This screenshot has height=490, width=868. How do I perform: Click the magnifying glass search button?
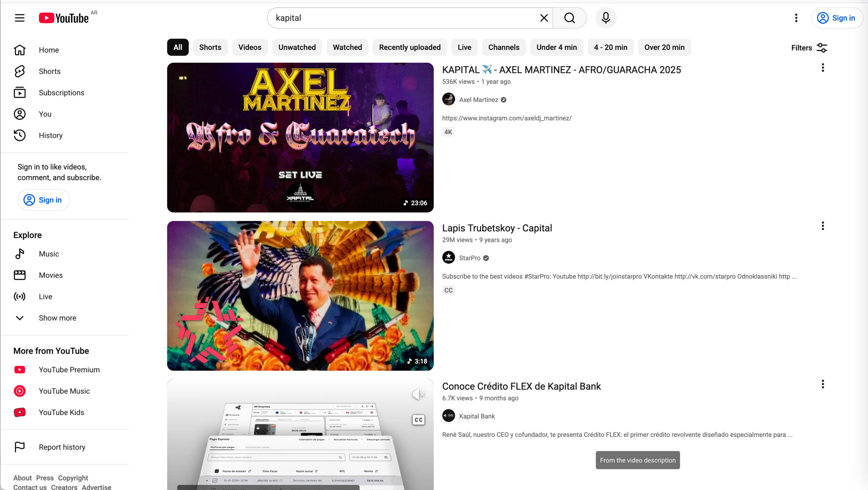570,18
